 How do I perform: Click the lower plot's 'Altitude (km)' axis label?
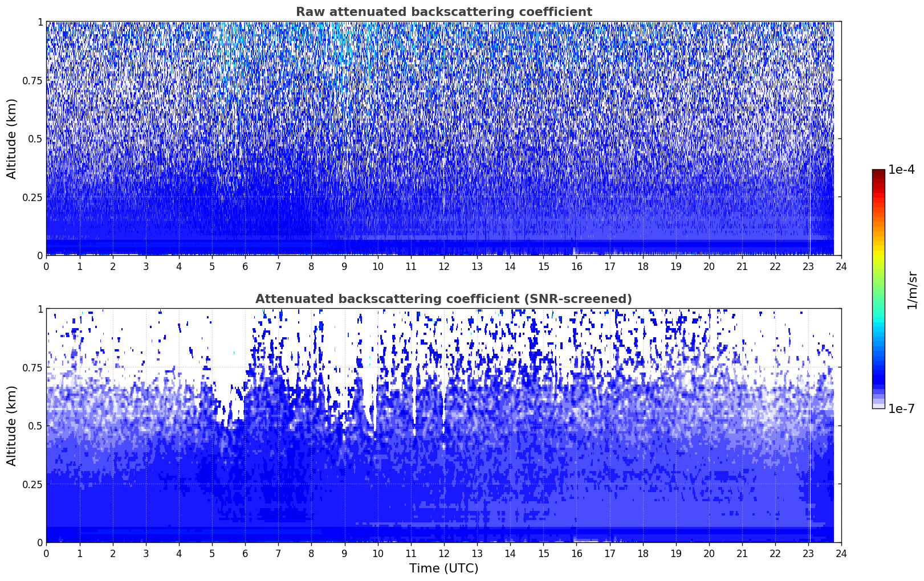(12, 425)
